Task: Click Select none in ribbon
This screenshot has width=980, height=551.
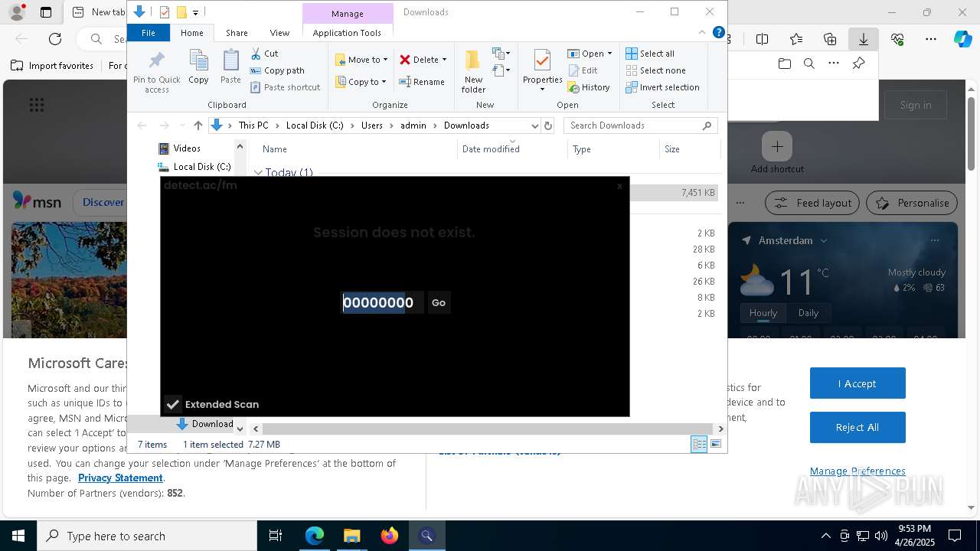Action: coord(655,70)
